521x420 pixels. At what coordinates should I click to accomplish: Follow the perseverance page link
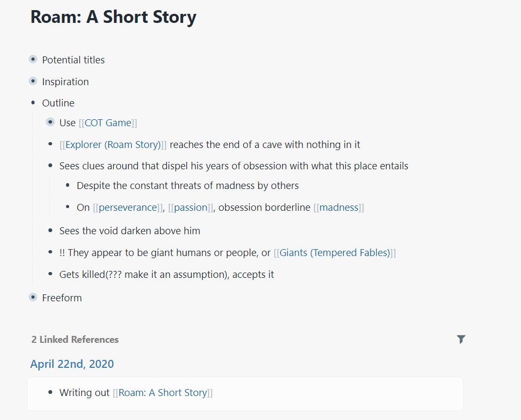(x=128, y=208)
